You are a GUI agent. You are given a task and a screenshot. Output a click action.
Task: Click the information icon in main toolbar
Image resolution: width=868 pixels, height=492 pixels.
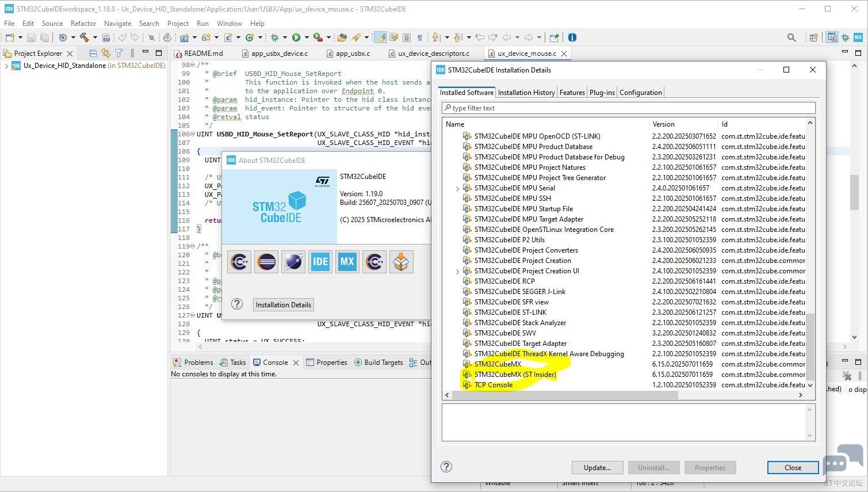tap(572, 37)
